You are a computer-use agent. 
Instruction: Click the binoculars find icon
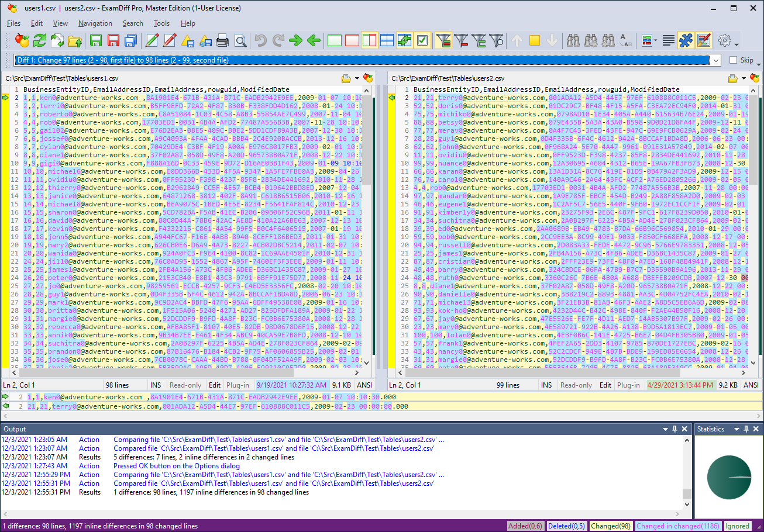[x=573, y=40]
